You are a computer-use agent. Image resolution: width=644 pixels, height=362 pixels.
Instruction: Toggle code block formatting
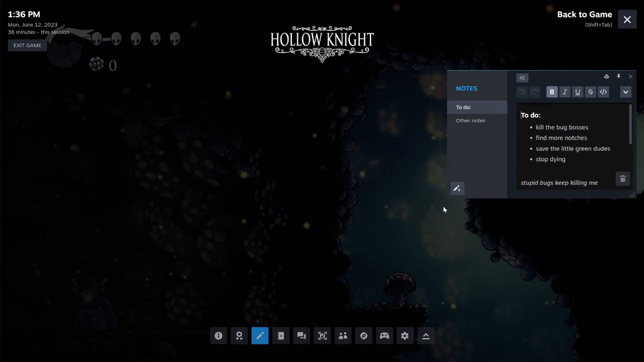tap(603, 92)
